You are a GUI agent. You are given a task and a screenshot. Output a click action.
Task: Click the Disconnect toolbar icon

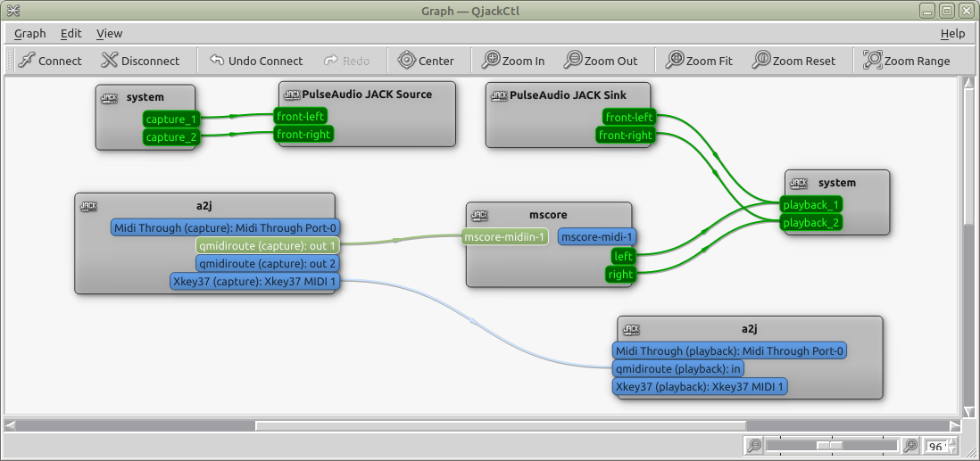(x=110, y=61)
